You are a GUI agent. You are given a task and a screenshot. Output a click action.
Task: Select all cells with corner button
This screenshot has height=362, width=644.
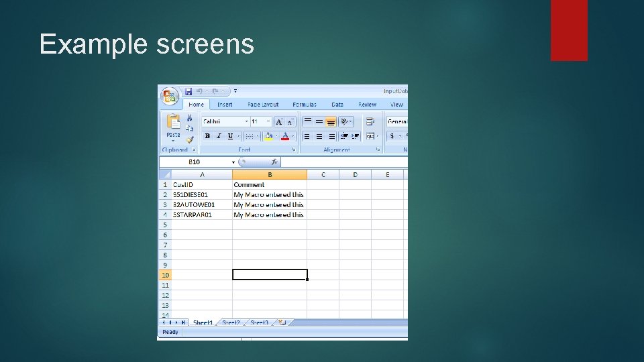[166, 175]
